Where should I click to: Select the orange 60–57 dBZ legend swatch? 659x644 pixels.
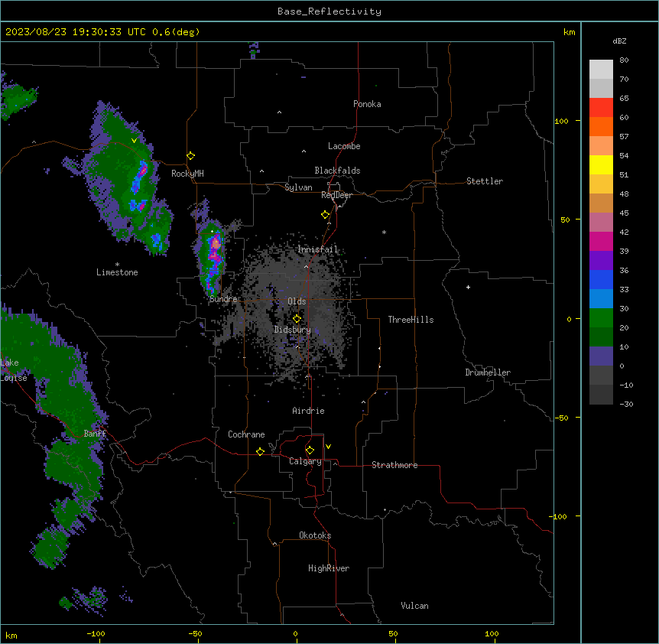(x=601, y=126)
